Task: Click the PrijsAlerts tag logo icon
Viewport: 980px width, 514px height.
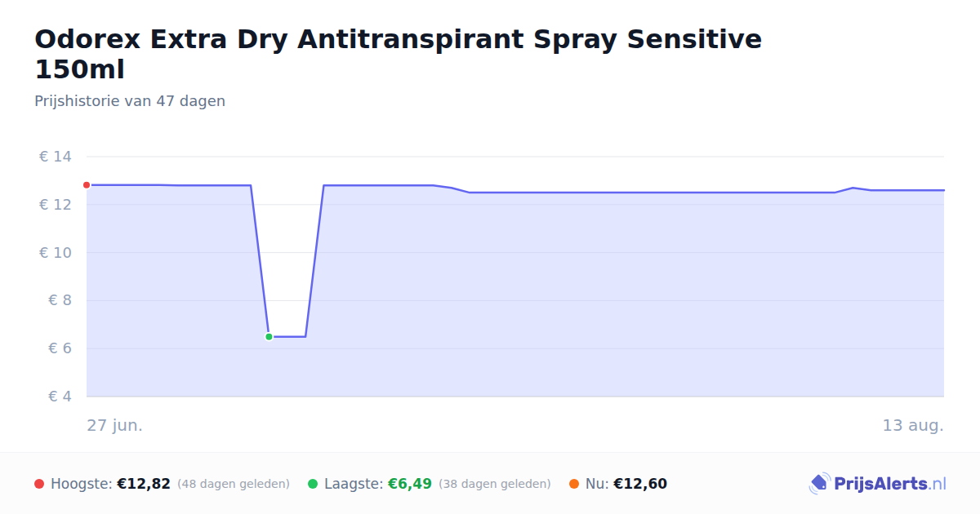Action: click(x=819, y=484)
